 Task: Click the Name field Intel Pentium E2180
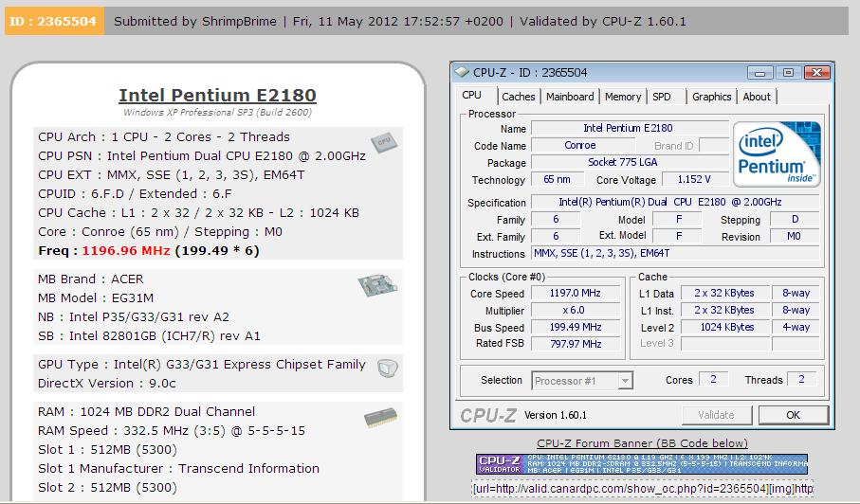(x=629, y=128)
